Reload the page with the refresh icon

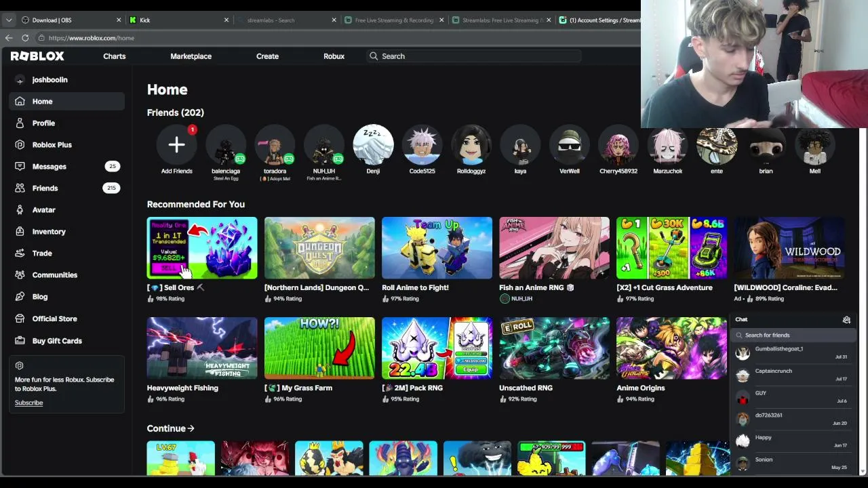click(x=25, y=38)
